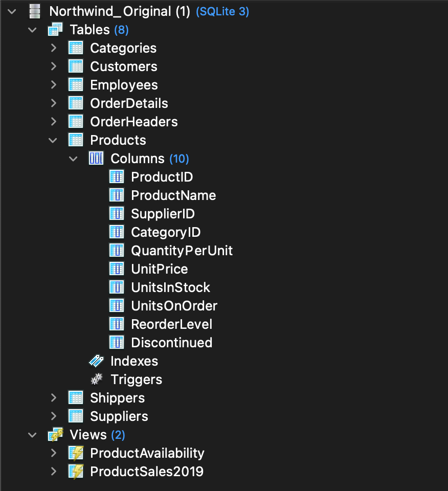Click the ProductSales2019 view icon
This screenshot has width=448, height=491.
(75, 471)
